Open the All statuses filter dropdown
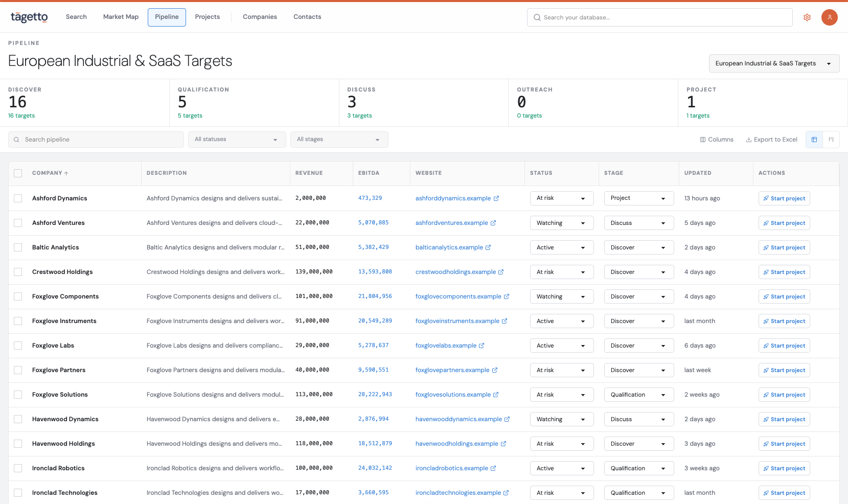This screenshot has width=848, height=504. (237, 140)
